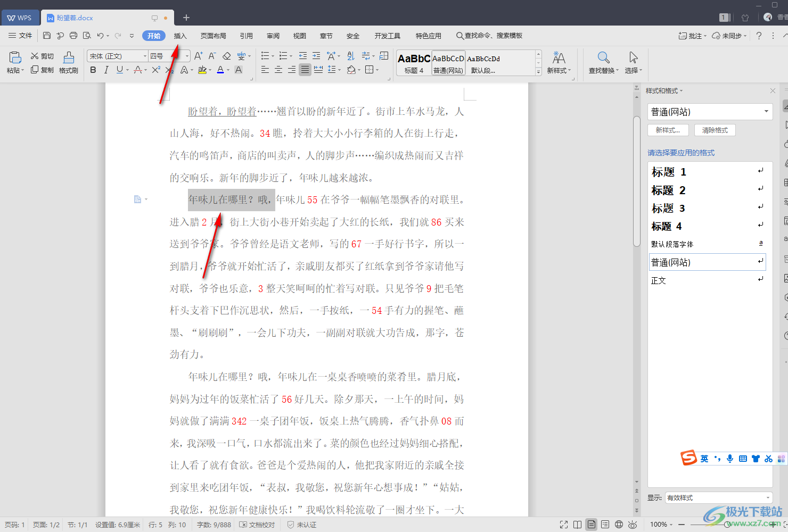Image resolution: width=788 pixels, height=532 pixels.
Task: Switch to web layout globe icon
Action: [x=619, y=525]
